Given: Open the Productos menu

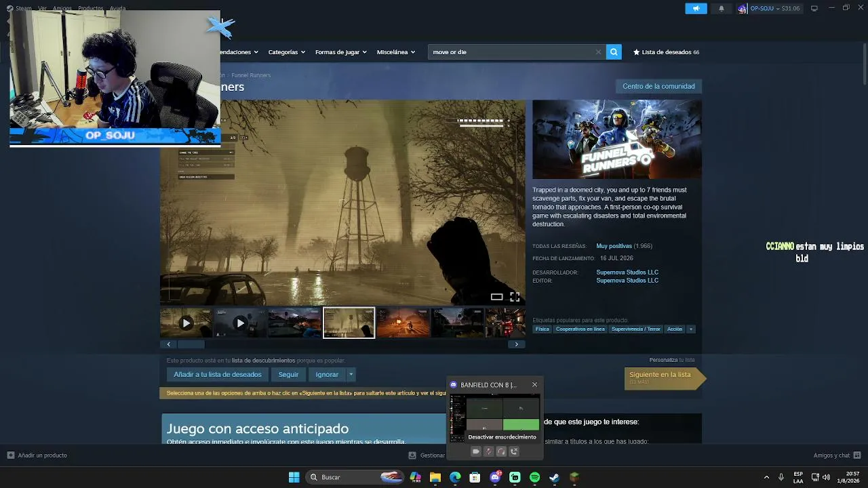Looking at the screenshot, I should click(x=90, y=8).
